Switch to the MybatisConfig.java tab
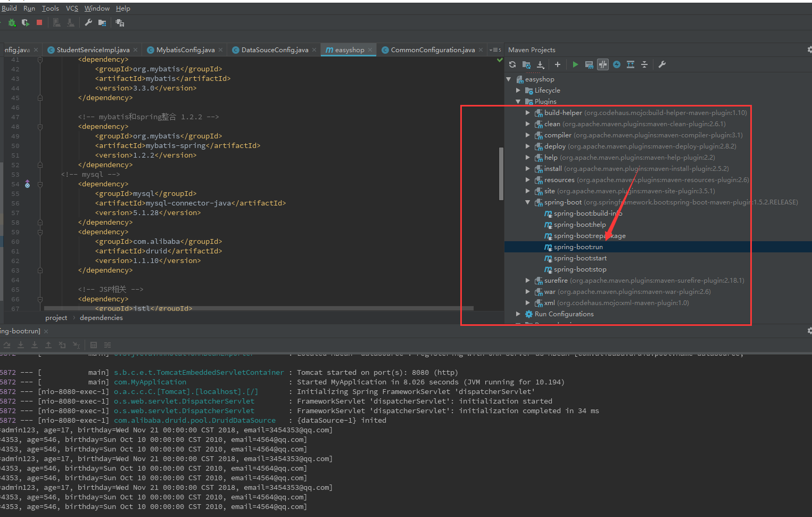The width and height of the screenshot is (812, 517). coord(185,50)
